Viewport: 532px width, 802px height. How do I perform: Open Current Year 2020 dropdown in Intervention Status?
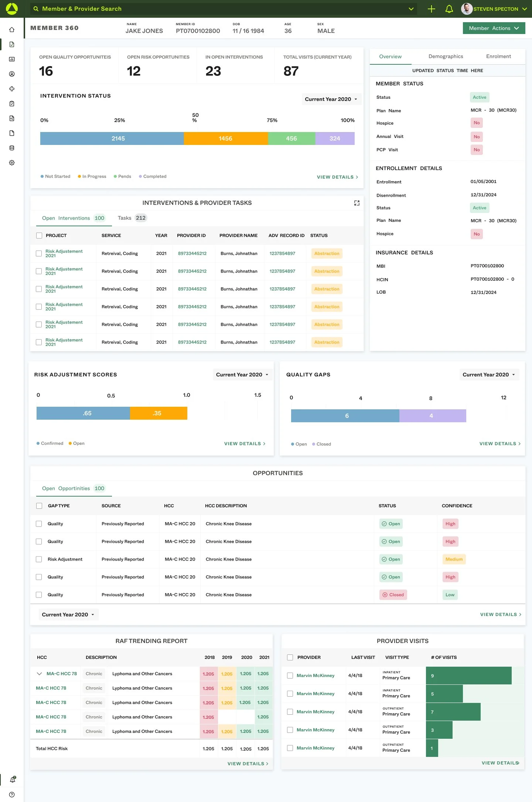point(331,99)
